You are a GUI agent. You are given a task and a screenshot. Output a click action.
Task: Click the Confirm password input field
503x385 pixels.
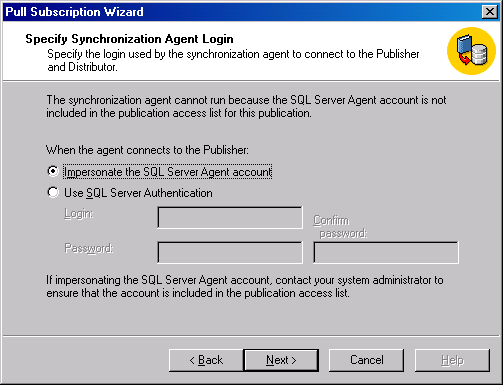[x=386, y=252]
